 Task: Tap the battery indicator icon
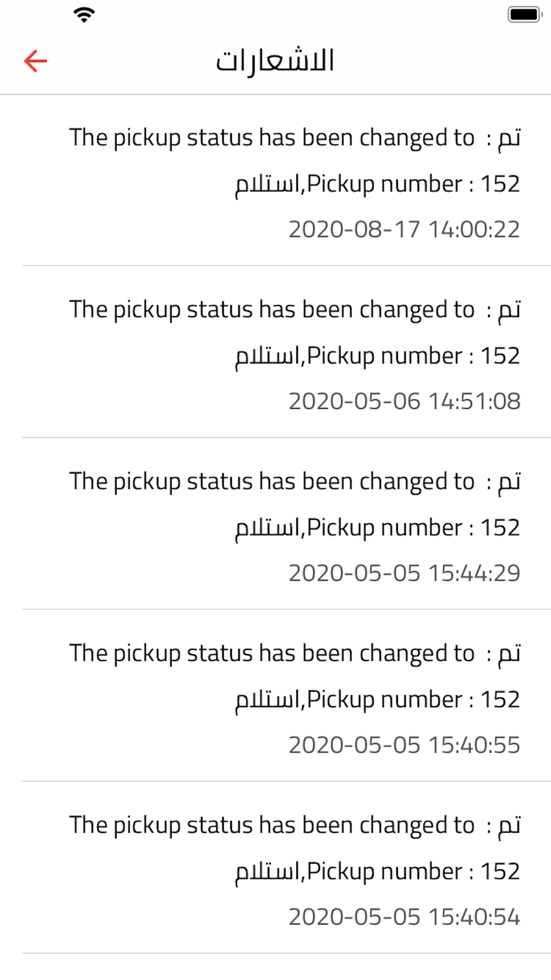point(525,14)
